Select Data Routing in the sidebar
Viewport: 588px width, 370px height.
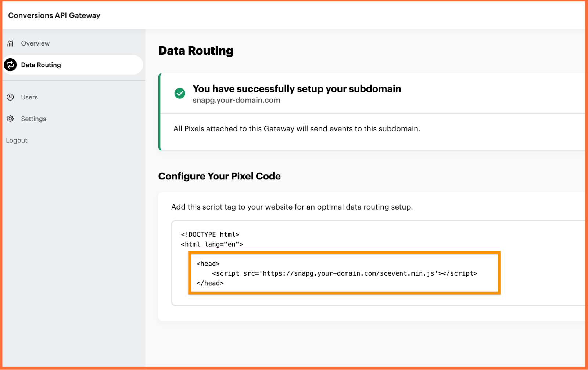(x=73, y=65)
